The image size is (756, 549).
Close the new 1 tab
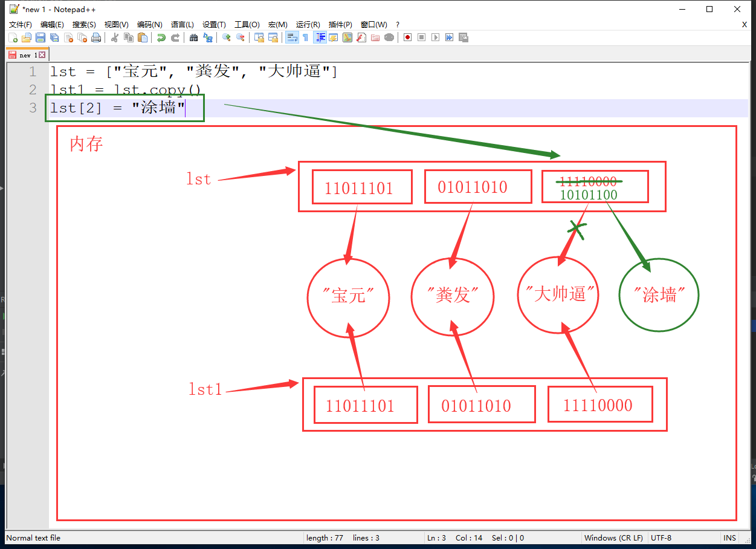[x=42, y=54]
